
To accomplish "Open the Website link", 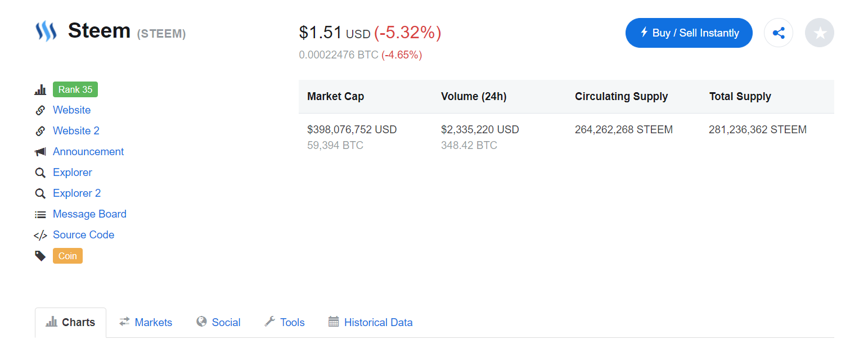I will click(x=71, y=110).
